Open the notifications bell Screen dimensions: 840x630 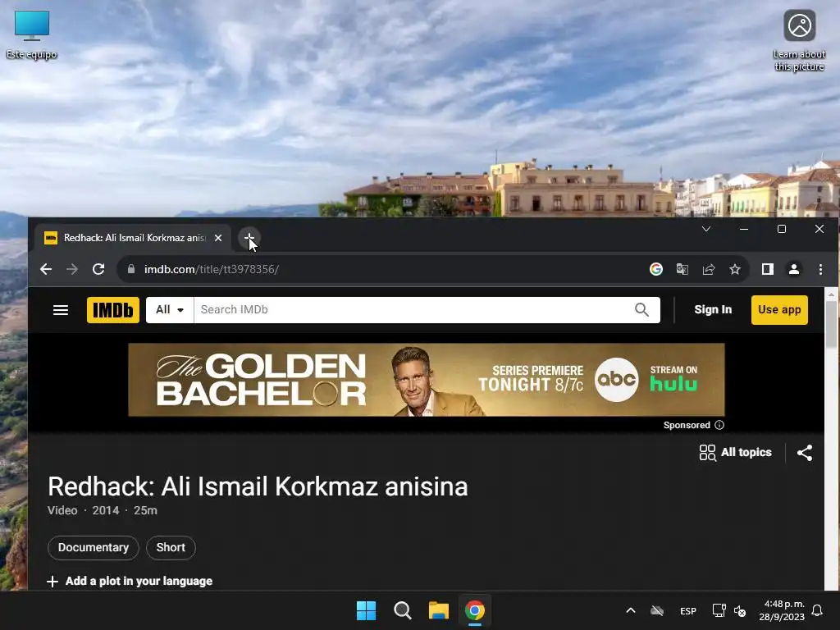pyautogui.click(x=817, y=610)
